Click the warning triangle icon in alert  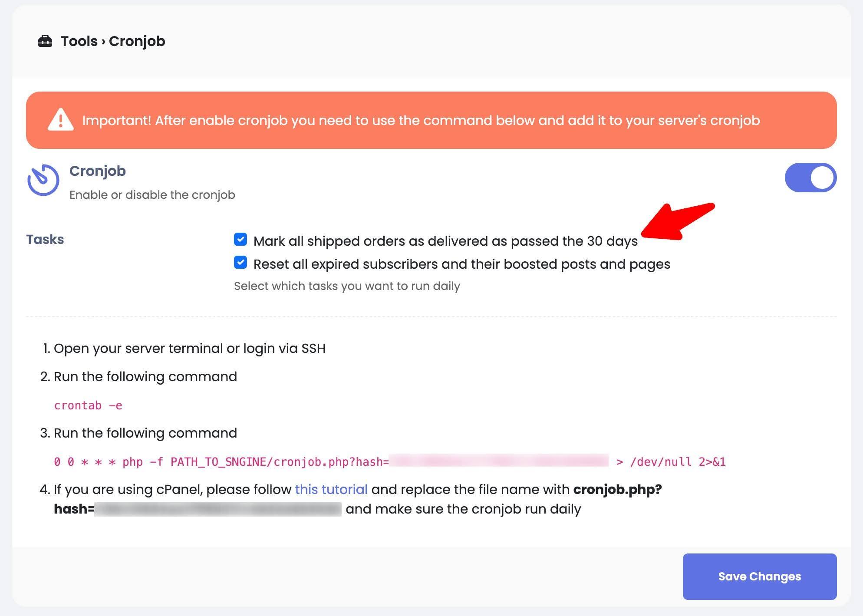click(x=60, y=120)
